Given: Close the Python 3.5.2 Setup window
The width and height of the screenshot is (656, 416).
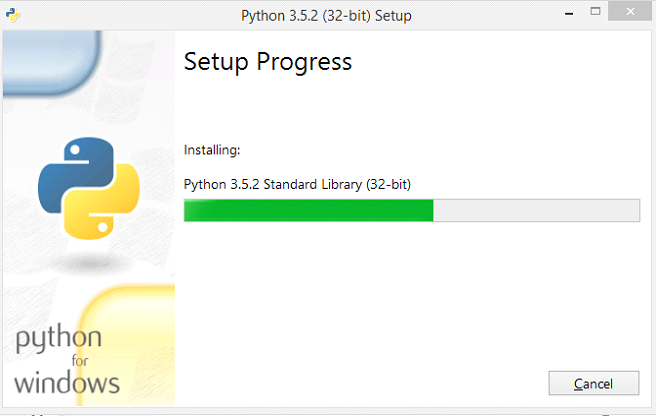Looking at the screenshot, I should (630, 12).
